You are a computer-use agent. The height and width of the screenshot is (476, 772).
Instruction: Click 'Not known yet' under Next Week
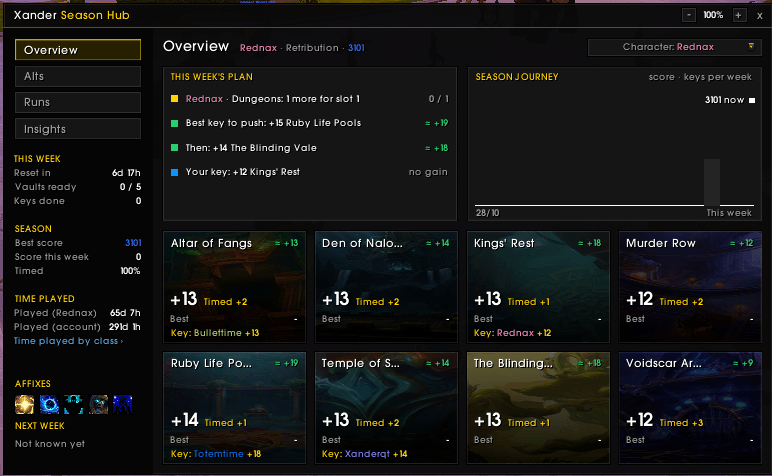point(50,444)
